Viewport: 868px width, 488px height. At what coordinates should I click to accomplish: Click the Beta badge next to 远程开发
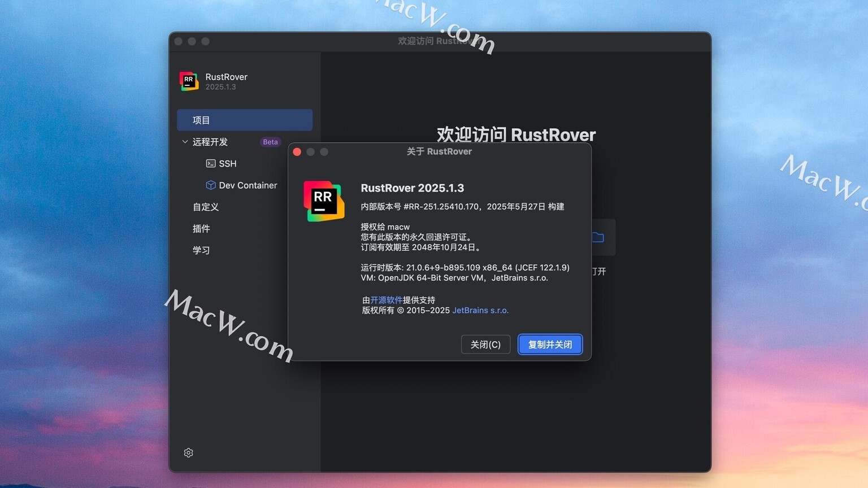click(270, 142)
